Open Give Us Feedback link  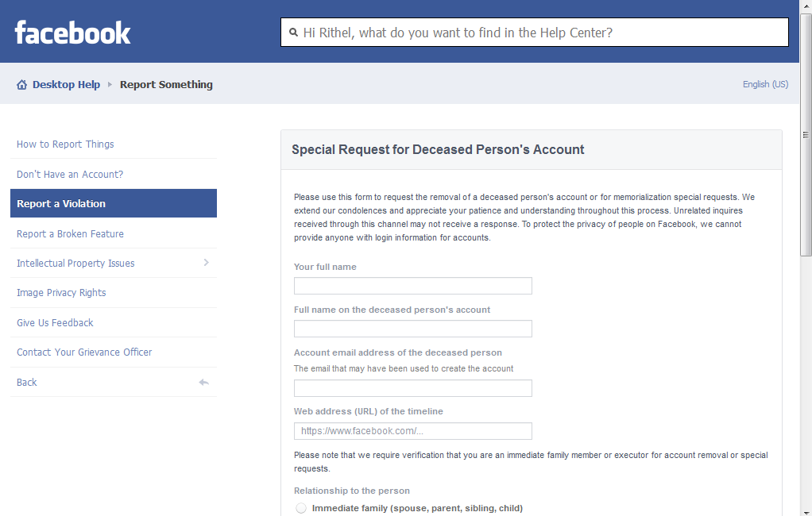(x=55, y=323)
